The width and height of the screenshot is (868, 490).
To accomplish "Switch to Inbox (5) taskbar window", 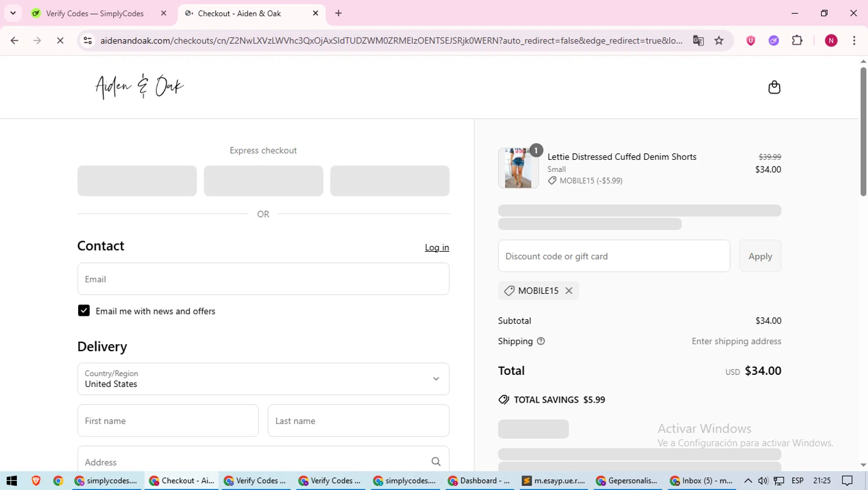I will (703, 481).
